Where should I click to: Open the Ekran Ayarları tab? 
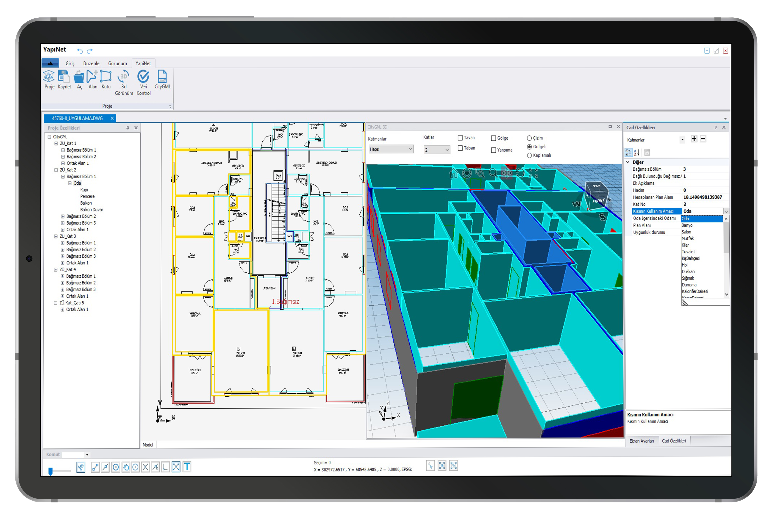[x=642, y=441]
